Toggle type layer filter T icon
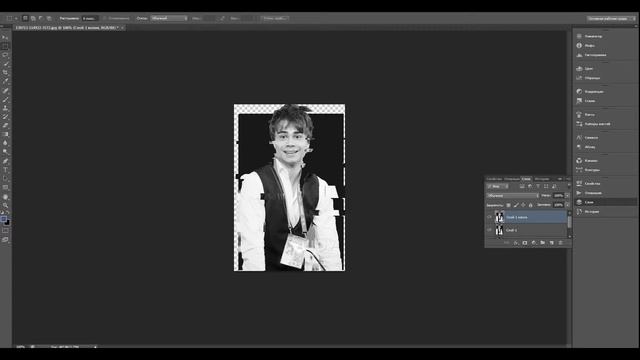640x360 pixels. 538,187
